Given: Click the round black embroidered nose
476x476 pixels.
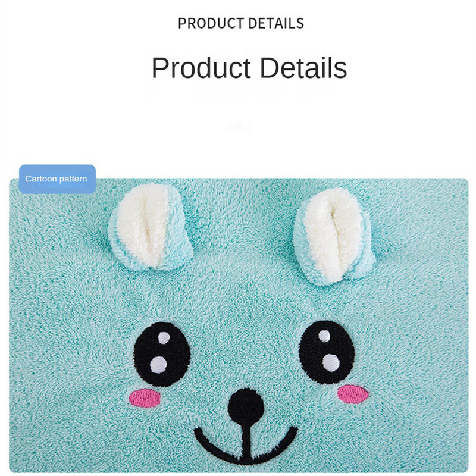Looking at the screenshot, I should (x=246, y=406).
